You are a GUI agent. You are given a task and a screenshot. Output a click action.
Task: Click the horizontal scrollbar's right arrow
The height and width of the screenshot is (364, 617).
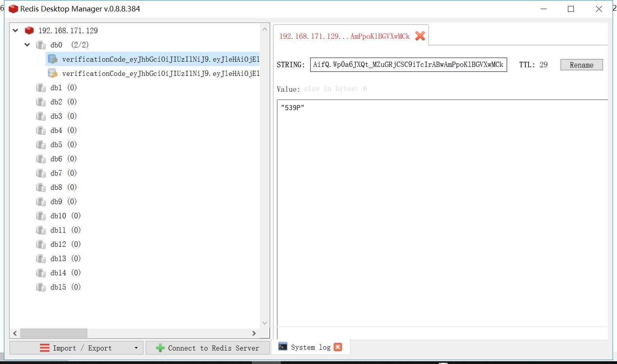(x=254, y=333)
